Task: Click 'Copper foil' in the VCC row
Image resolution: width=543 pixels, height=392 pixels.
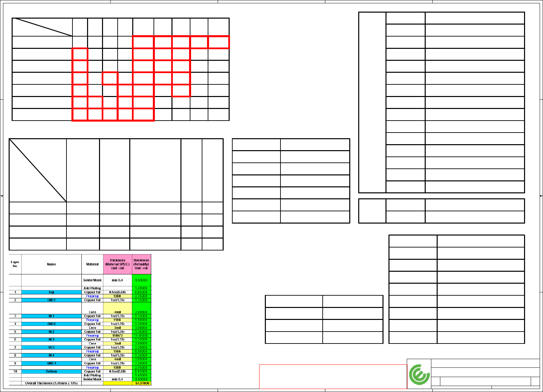Action: [x=92, y=347]
